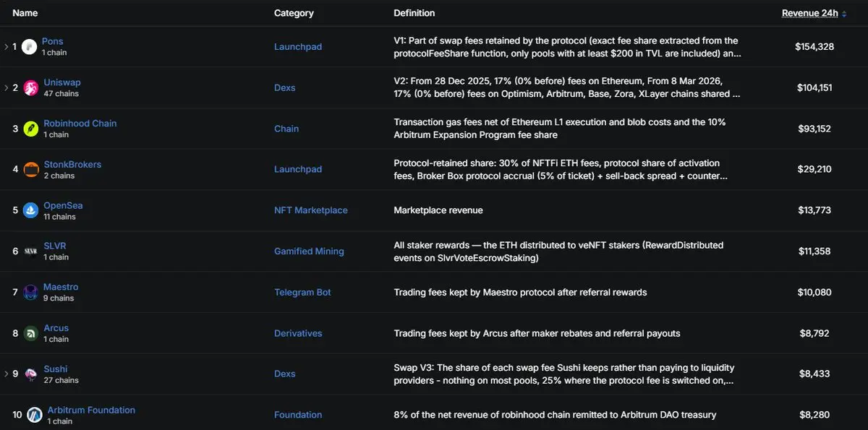Click the Robinhood Chain green logo icon

[31, 129]
